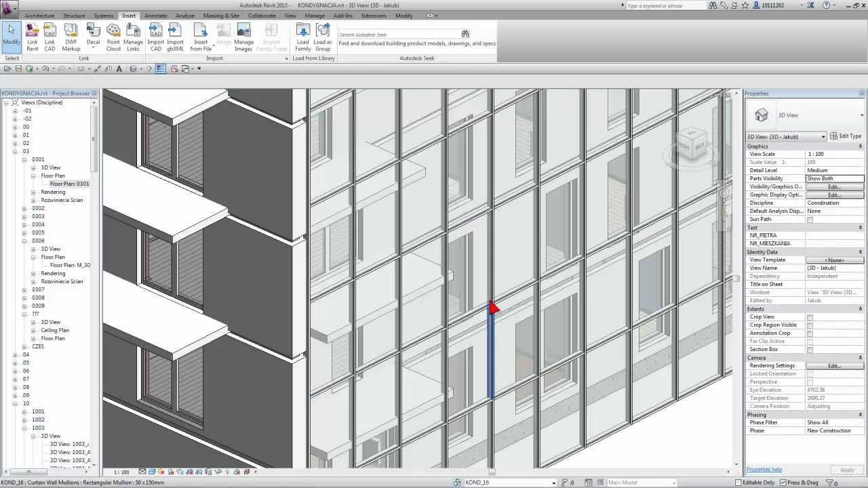The image size is (868, 488).
Task: Collapse the 0306 tree node
Action: click(24, 241)
